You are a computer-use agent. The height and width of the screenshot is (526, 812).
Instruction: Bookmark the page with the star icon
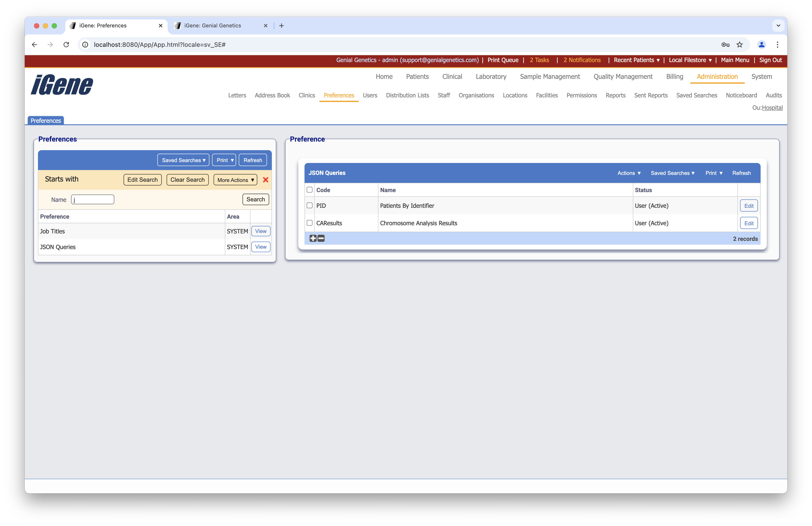[740, 45]
